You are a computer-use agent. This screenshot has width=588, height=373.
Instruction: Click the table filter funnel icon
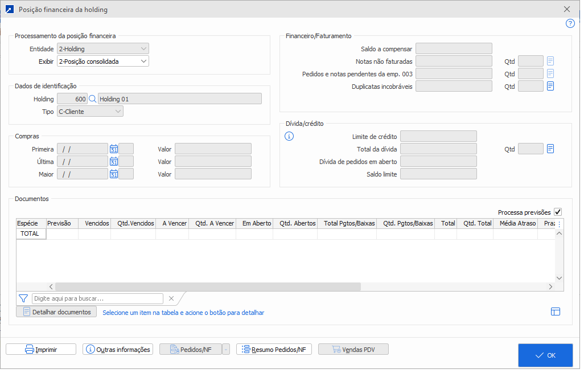[23, 298]
